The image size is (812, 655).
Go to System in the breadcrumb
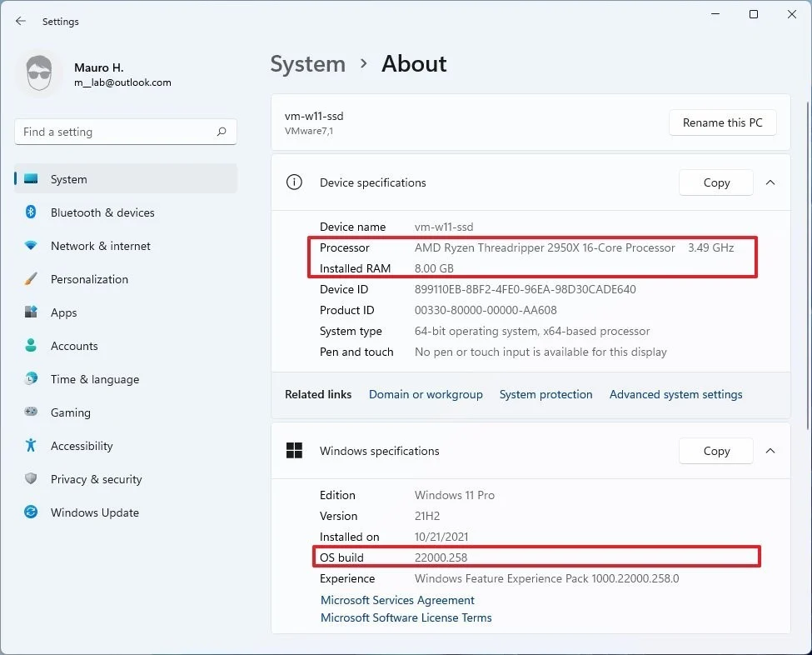307,64
